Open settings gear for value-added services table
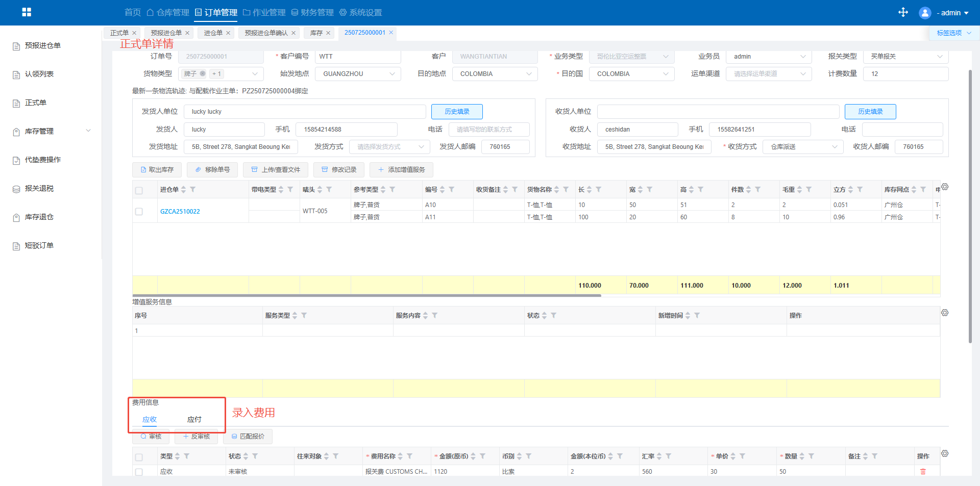 click(945, 313)
